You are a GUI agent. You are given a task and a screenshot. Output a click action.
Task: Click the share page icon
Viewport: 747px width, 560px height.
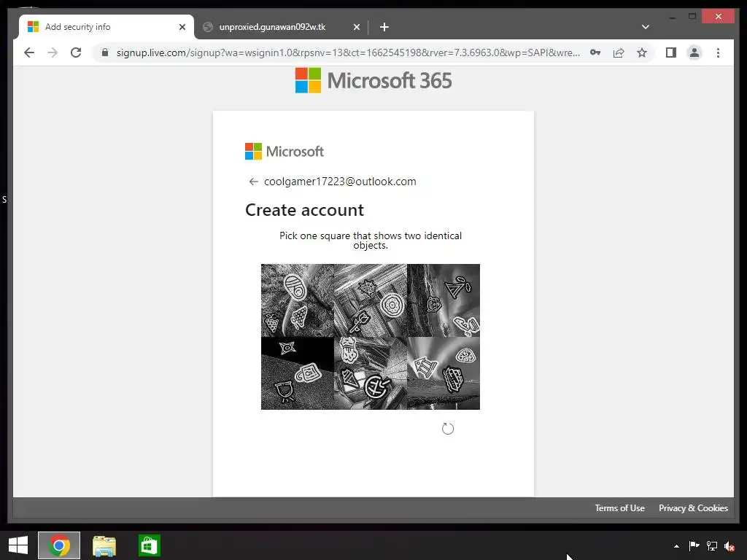619,52
